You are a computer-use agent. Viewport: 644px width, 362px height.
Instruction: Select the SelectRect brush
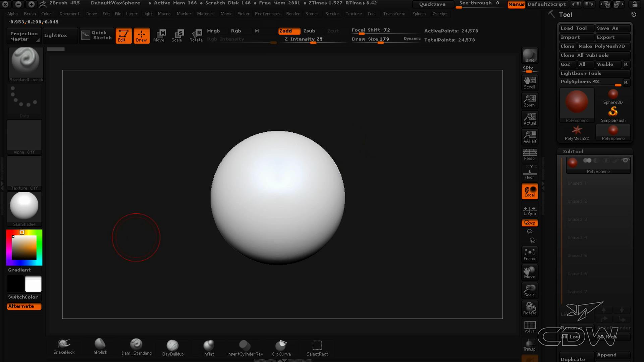pos(317,347)
